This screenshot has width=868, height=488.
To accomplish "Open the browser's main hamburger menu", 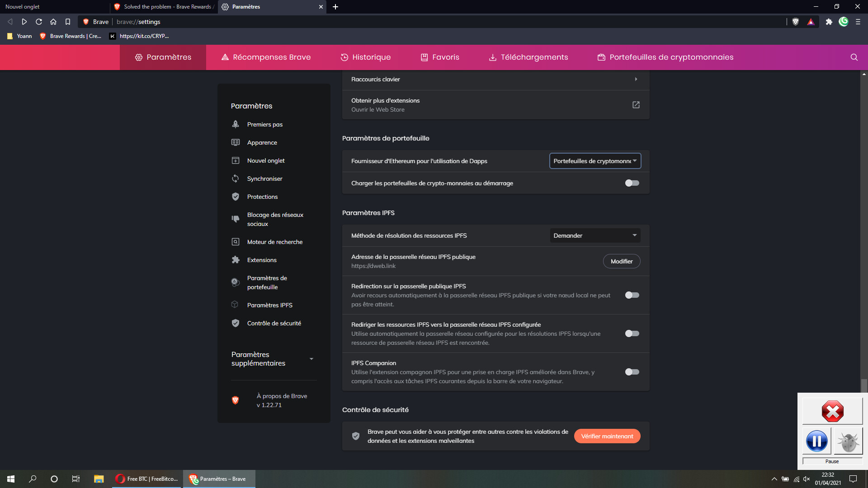I will (x=858, y=22).
